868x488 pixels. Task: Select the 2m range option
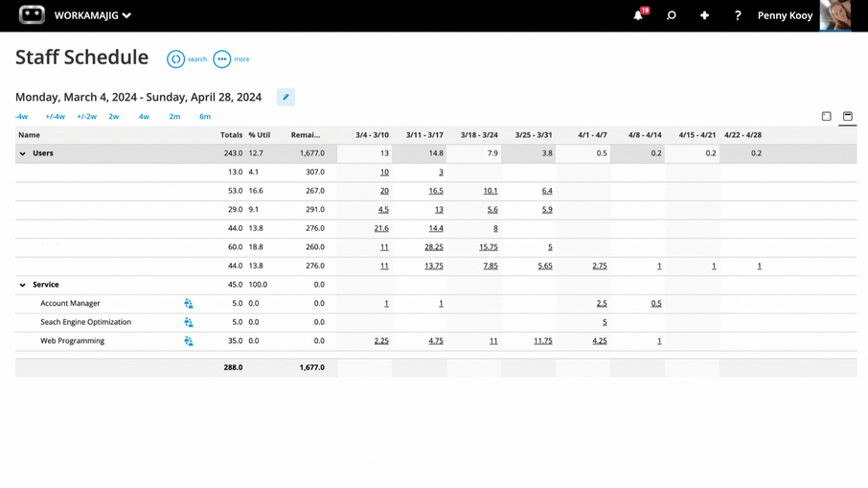pyautogui.click(x=174, y=117)
